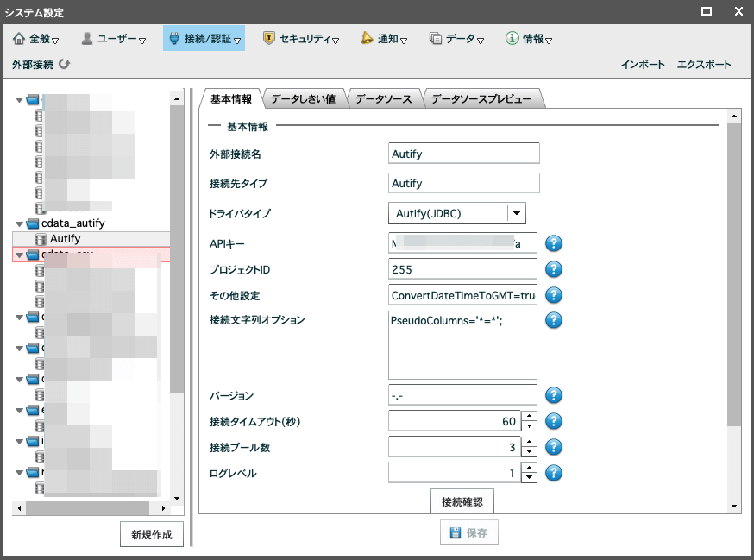Collapse the topmost tree folder node

19,100
